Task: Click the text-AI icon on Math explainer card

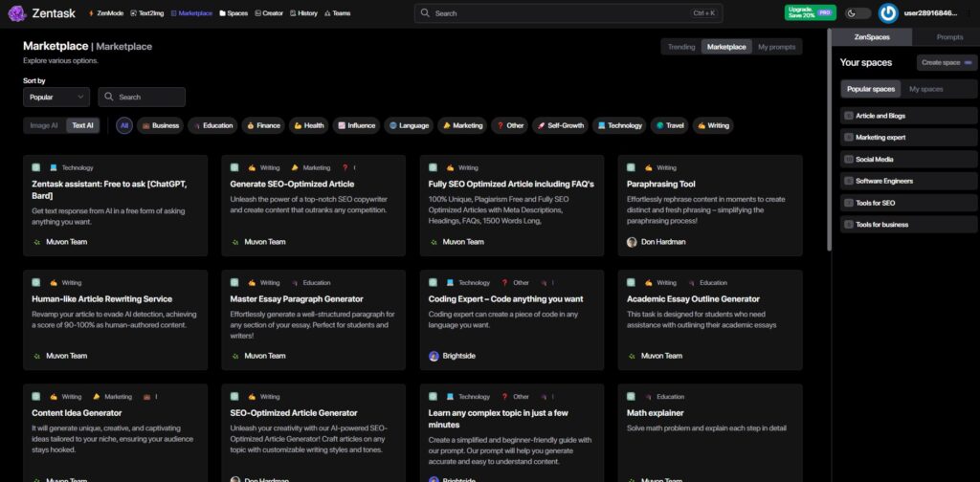Action: coord(632,397)
